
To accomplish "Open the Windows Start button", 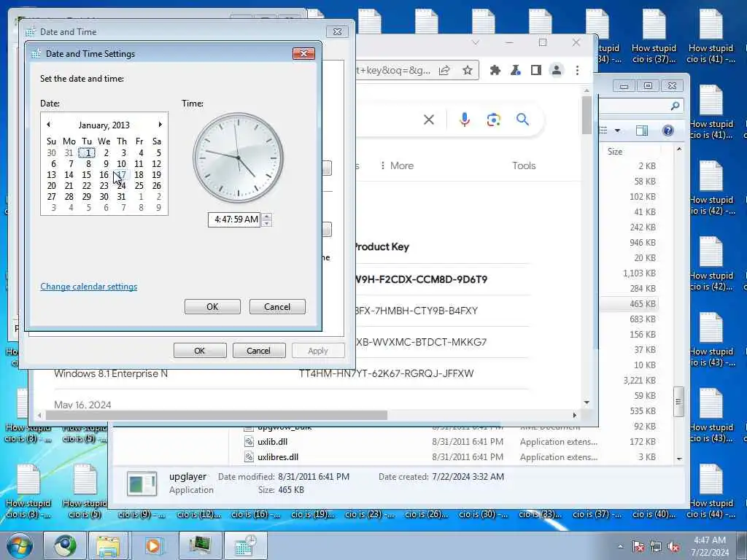I will (x=20, y=545).
